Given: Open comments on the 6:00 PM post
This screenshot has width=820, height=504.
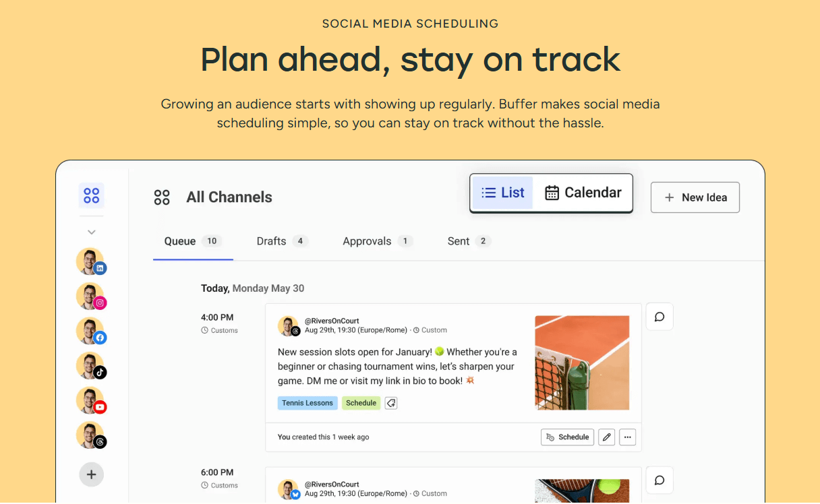Looking at the screenshot, I should pyautogui.click(x=660, y=480).
